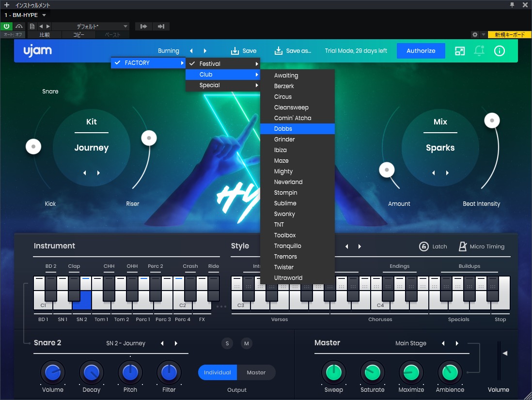
Task: Switch output to Master
Action: [256, 372]
